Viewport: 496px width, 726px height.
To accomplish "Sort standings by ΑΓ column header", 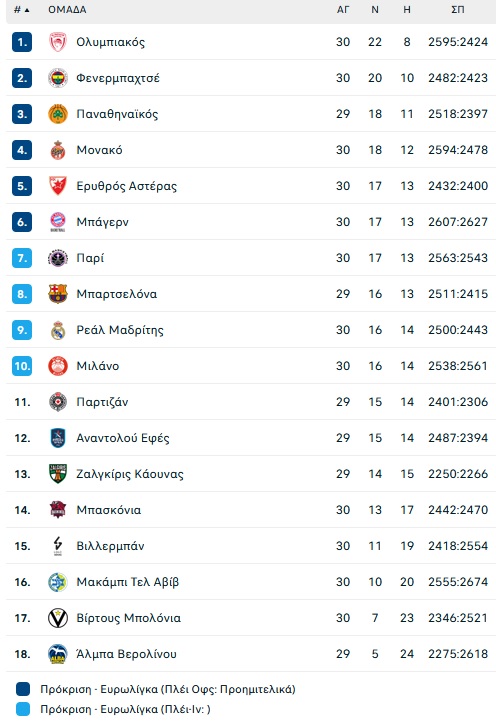I will click(343, 9).
